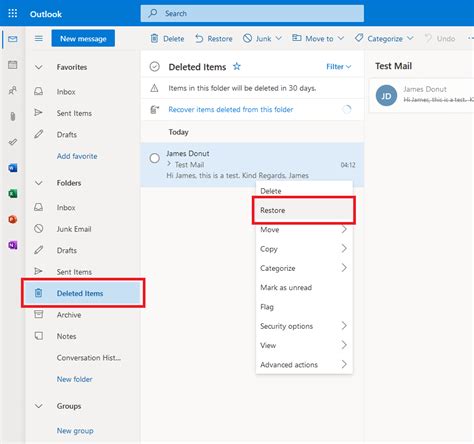Click Restore in the top toolbar

214,39
